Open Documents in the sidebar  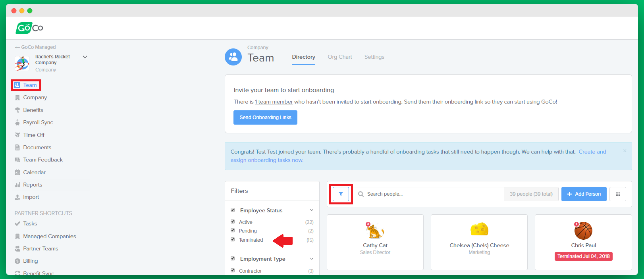37,147
